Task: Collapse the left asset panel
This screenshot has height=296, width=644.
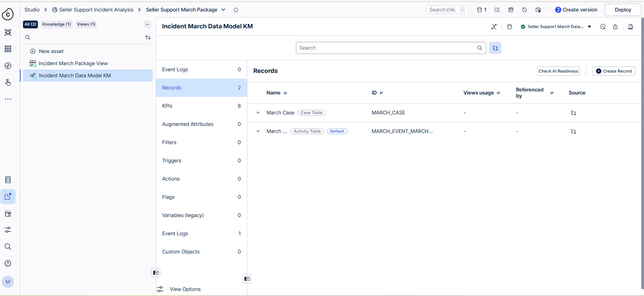Action: [155, 273]
